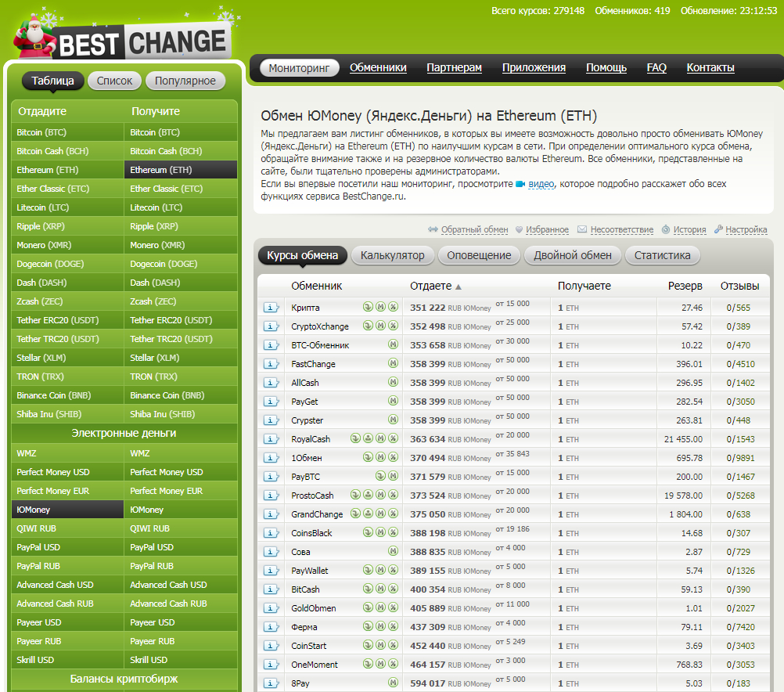Open the Обменники menu item
The height and width of the screenshot is (692, 784).
pos(378,67)
